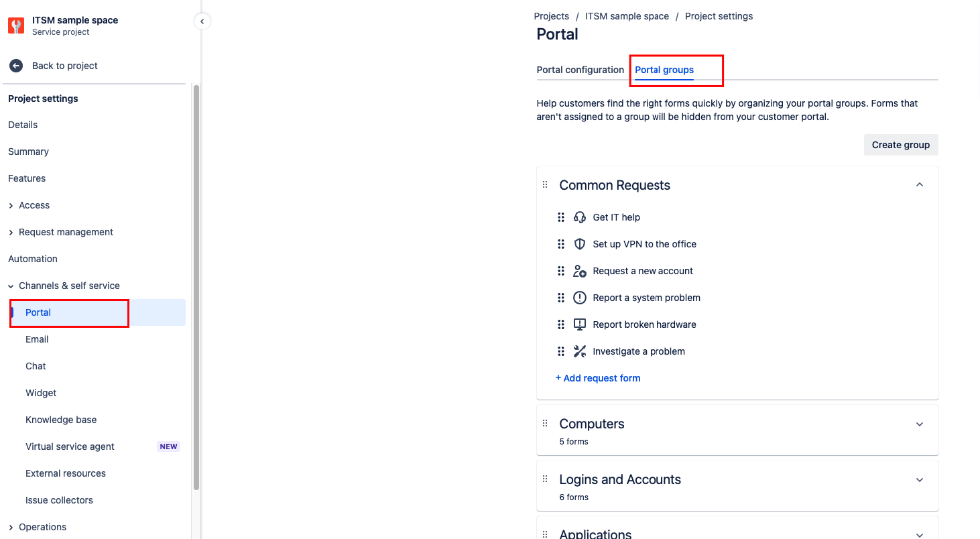Click the Back to project arrow icon
Viewport: 980px width, 539px height.
(x=15, y=65)
